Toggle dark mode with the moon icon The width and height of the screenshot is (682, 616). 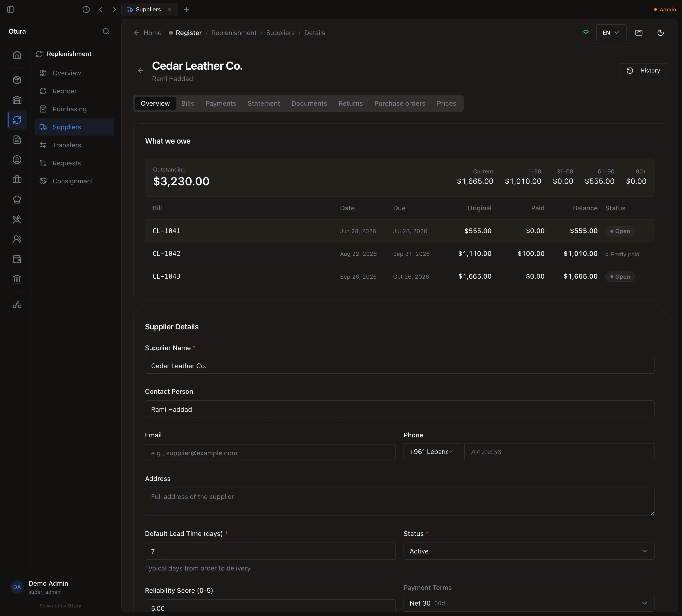tap(660, 33)
